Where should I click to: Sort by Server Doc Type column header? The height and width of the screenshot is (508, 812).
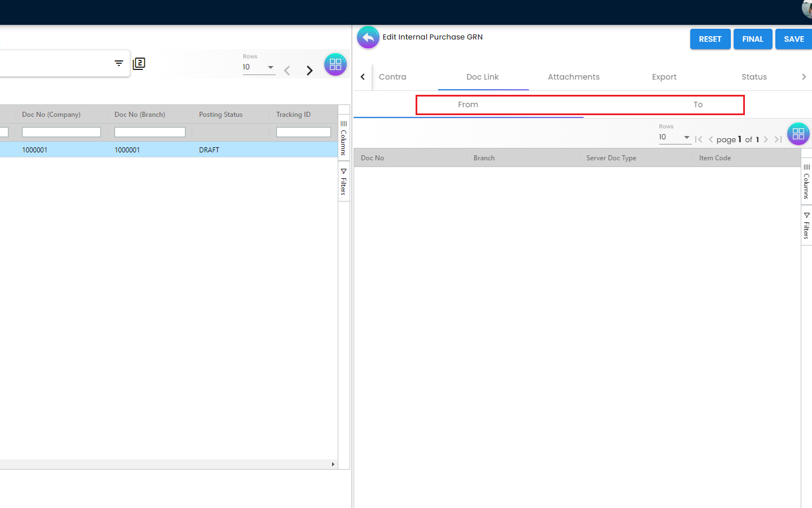pyautogui.click(x=611, y=158)
